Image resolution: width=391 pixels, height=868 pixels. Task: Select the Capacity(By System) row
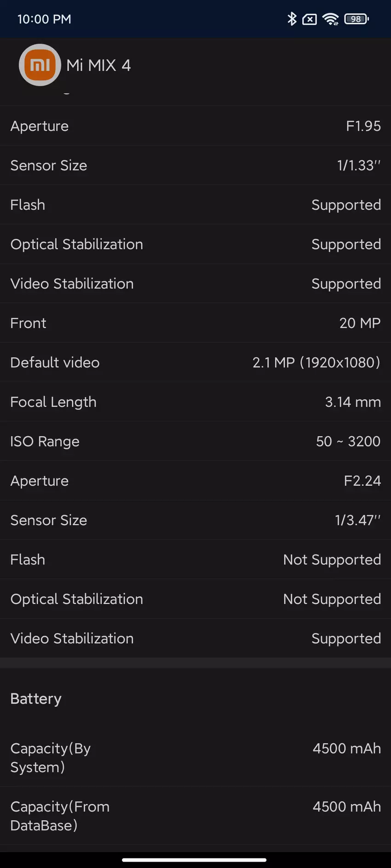pos(195,757)
